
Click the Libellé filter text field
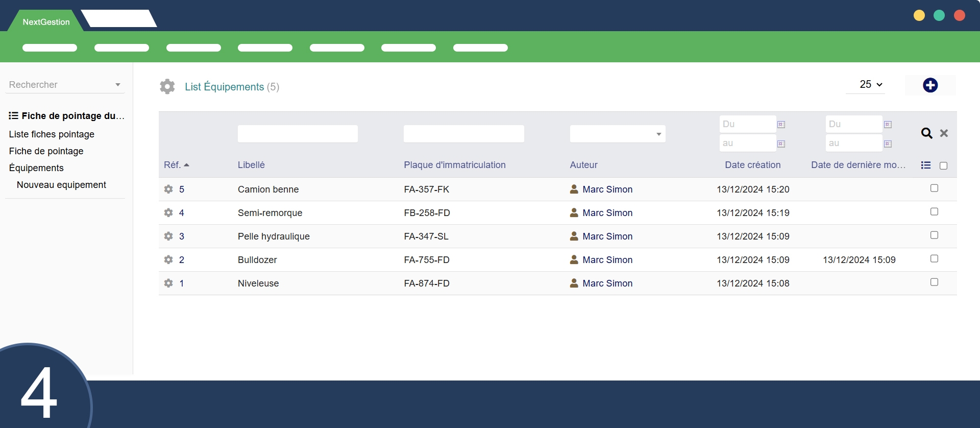tap(298, 134)
